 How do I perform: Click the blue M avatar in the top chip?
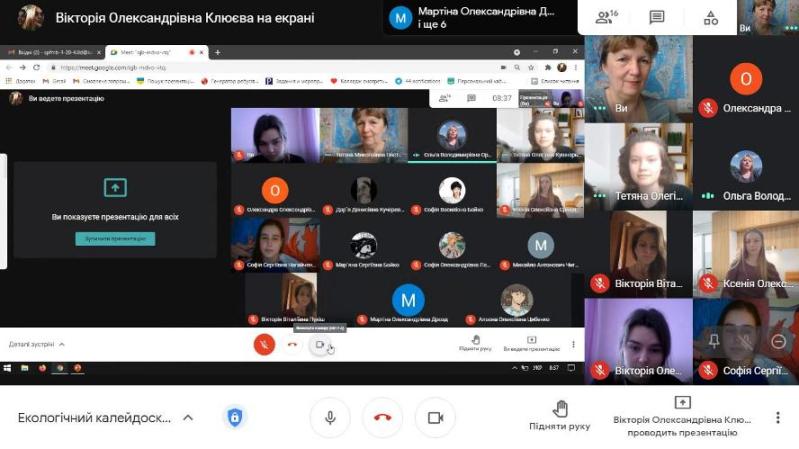coord(401,18)
